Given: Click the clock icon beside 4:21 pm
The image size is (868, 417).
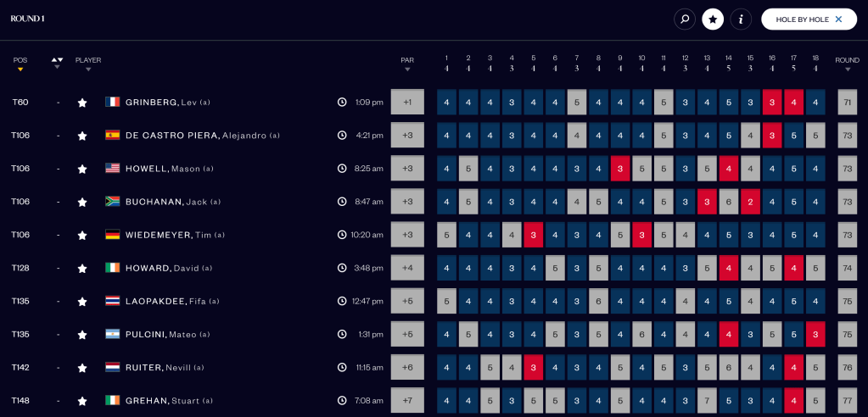Looking at the screenshot, I should tap(342, 135).
